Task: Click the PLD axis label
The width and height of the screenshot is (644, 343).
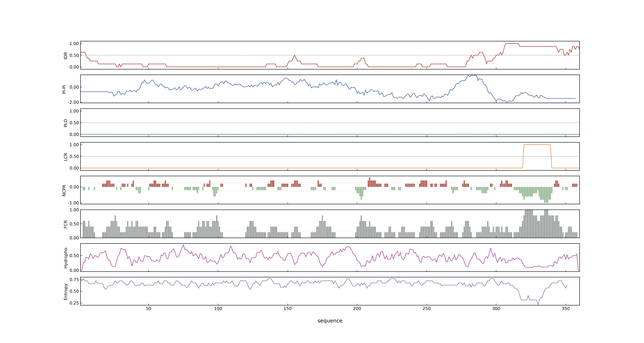Action: [66, 123]
